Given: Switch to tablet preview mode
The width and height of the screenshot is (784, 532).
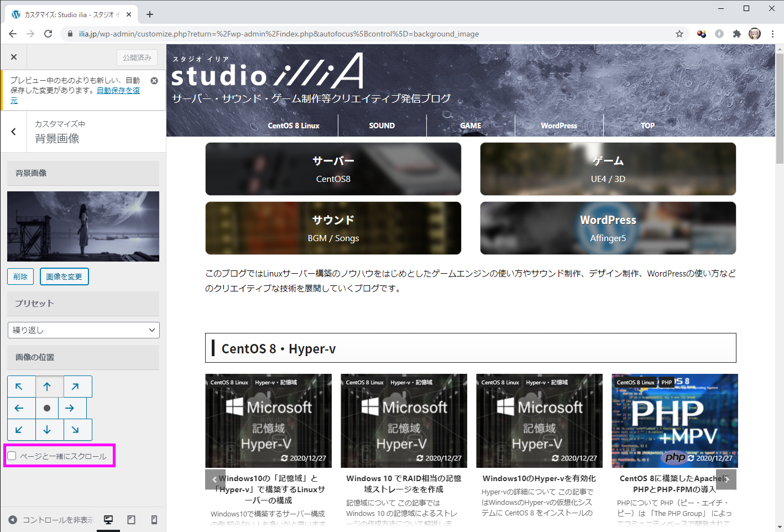Looking at the screenshot, I should coord(131,520).
